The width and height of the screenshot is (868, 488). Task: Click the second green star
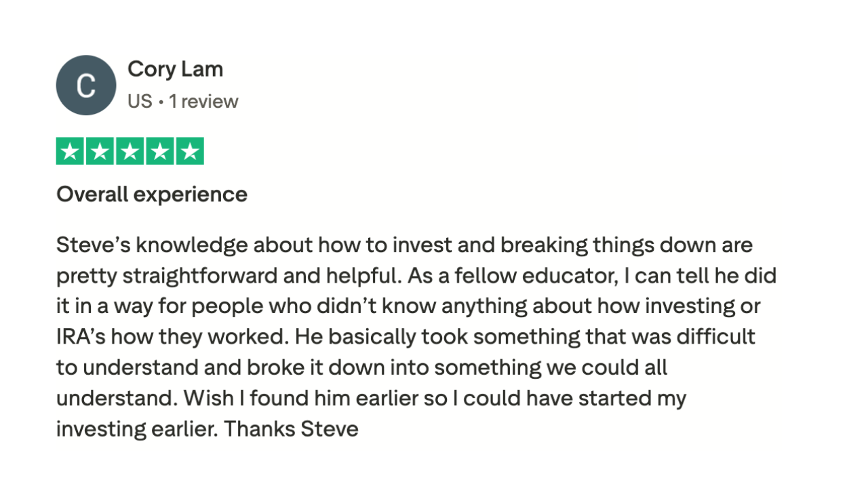coord(100,151)
